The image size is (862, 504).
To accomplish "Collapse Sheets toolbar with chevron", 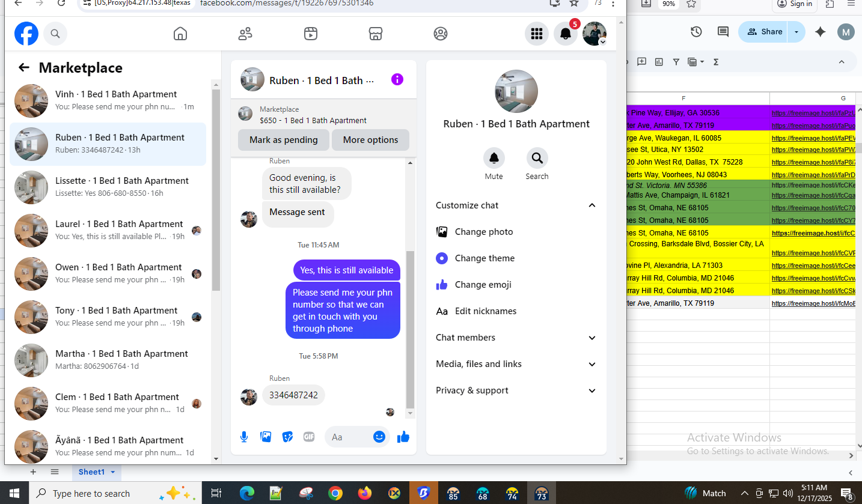I will point(842,61).
